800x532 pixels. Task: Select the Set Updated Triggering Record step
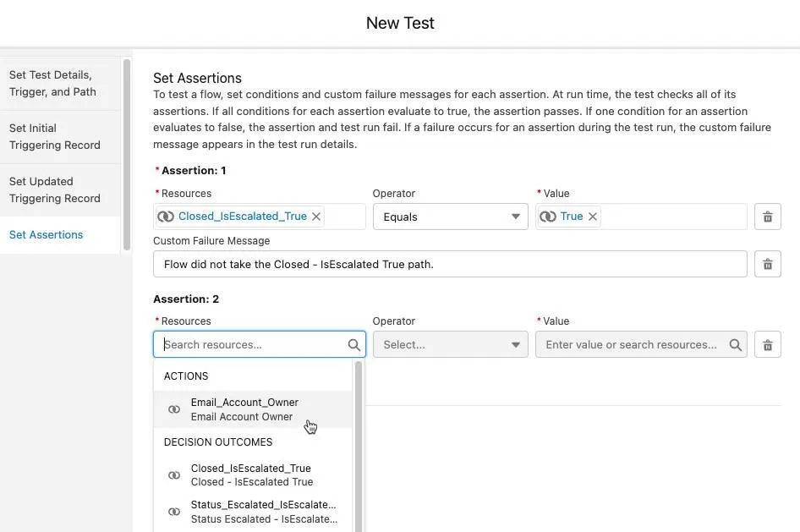pos(54,189)
